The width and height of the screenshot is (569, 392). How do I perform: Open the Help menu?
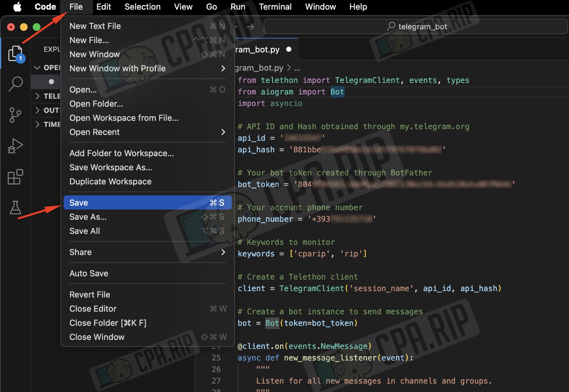pos(358,7)
